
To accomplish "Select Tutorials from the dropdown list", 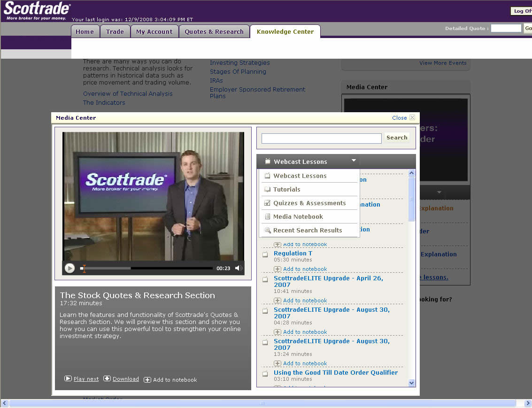I will click(286, 190).
